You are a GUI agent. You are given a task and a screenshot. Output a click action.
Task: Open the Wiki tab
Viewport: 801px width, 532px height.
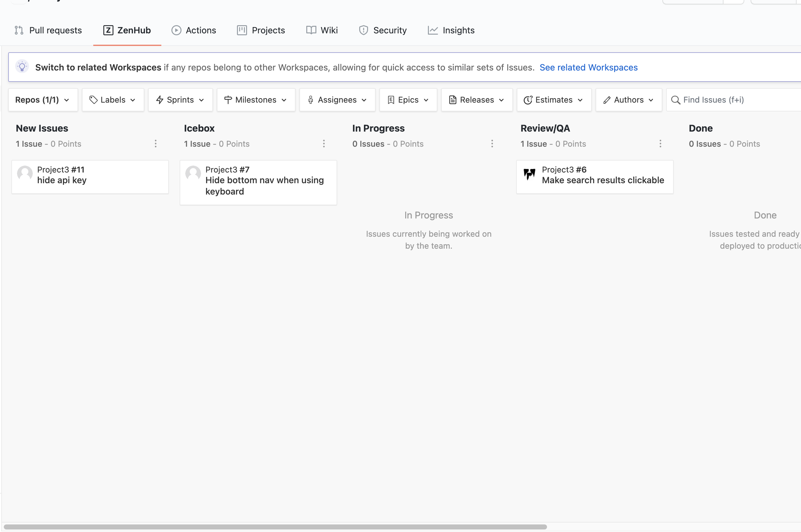322,30
